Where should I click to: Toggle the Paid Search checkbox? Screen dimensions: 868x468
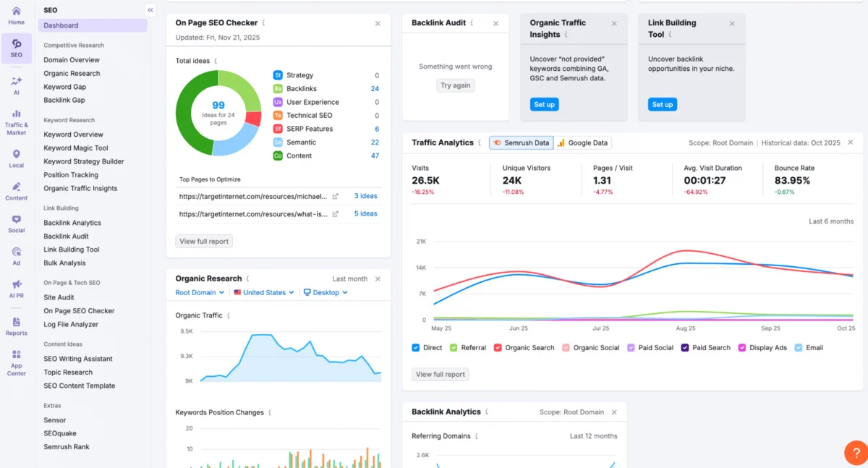[685, 348]
